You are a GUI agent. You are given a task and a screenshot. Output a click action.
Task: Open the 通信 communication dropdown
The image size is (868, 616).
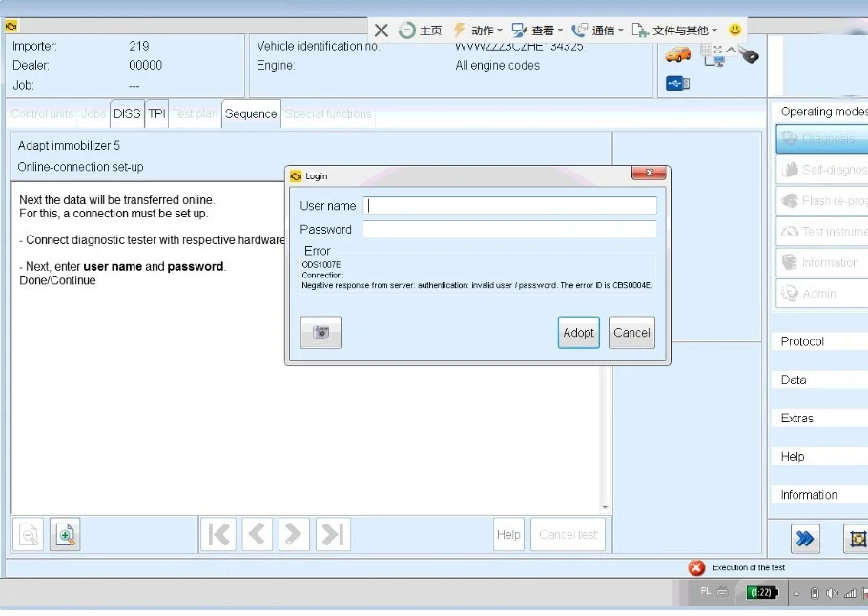[597, 30]
